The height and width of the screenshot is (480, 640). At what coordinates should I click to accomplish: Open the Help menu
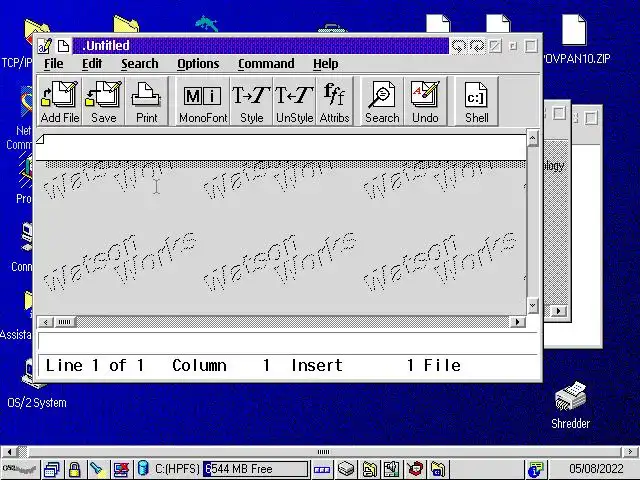(325, 64)
